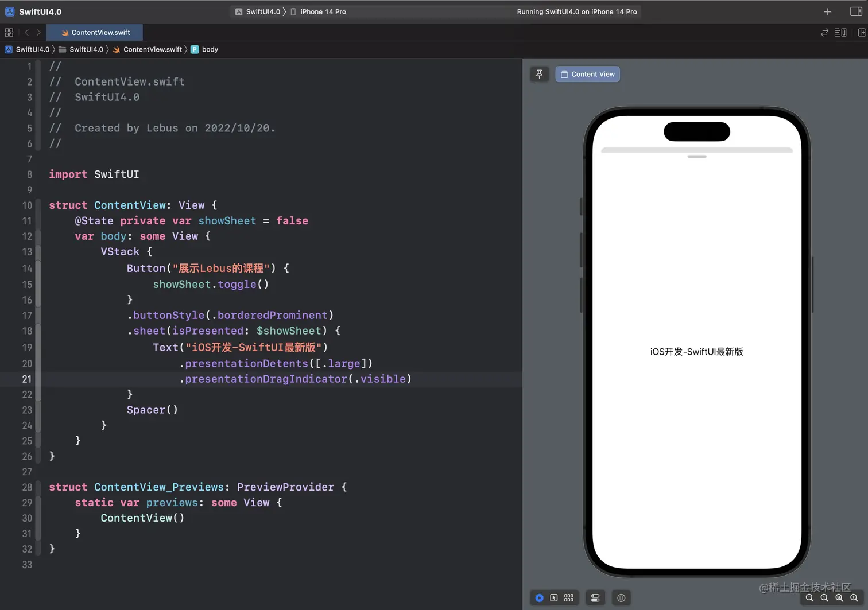Open the ContentView.swift breadcrumb

[x=147, y=49]
